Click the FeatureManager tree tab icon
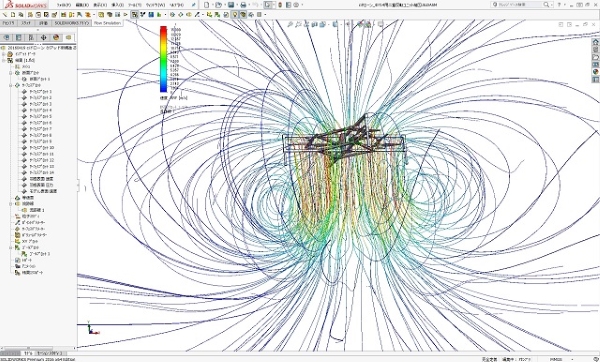Image resolution: width=600 pixels, height=362 pixels. click(x=7, y=38)
